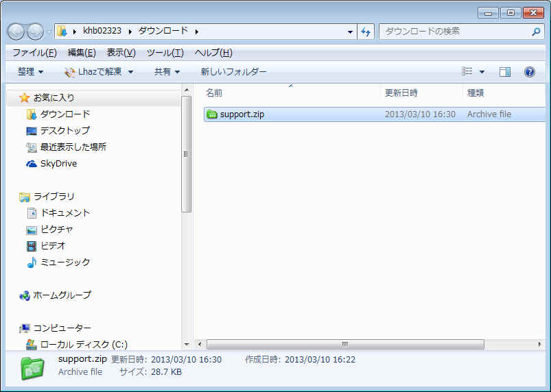The height and width of the screenshot is (392, 551).
Task: Click the Back navigation arrow
Action: click(16, 32)
